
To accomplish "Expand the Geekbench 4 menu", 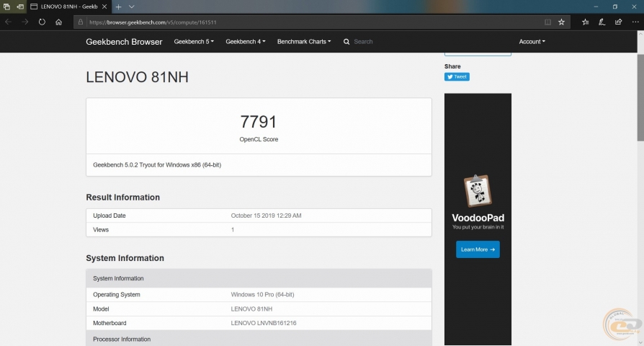I will click(x=246, y=42).
